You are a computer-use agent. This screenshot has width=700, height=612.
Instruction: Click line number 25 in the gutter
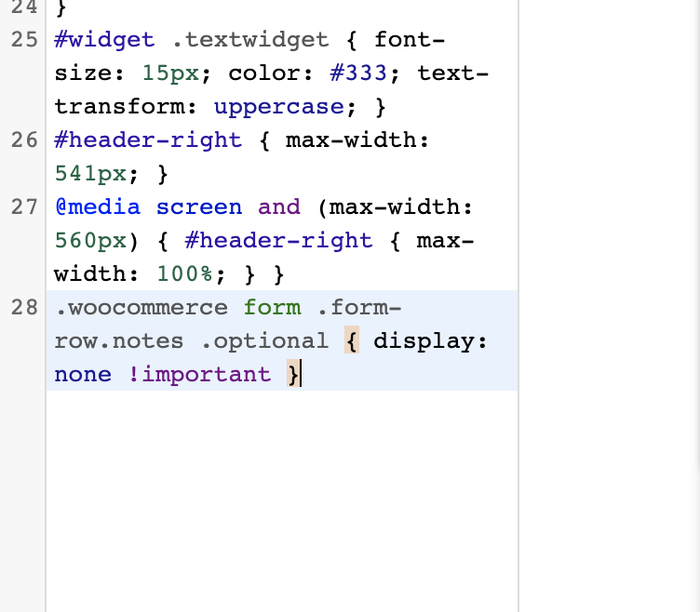click(25, 40)
